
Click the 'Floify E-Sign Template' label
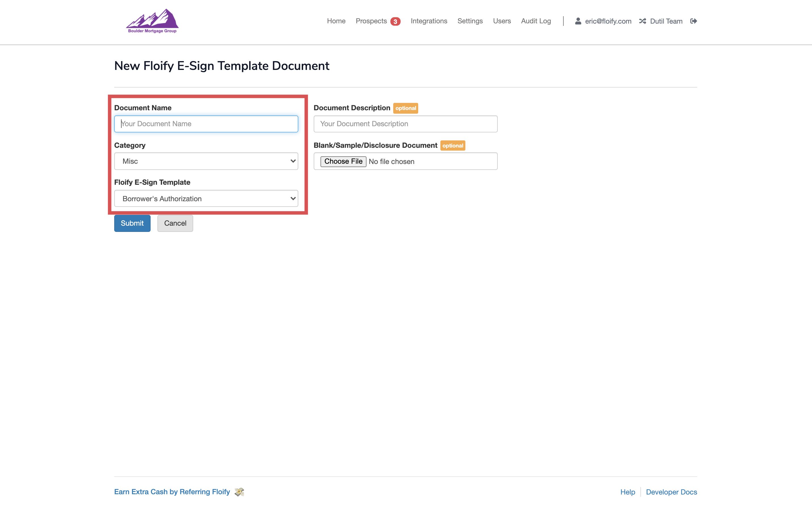click(152, 182)
